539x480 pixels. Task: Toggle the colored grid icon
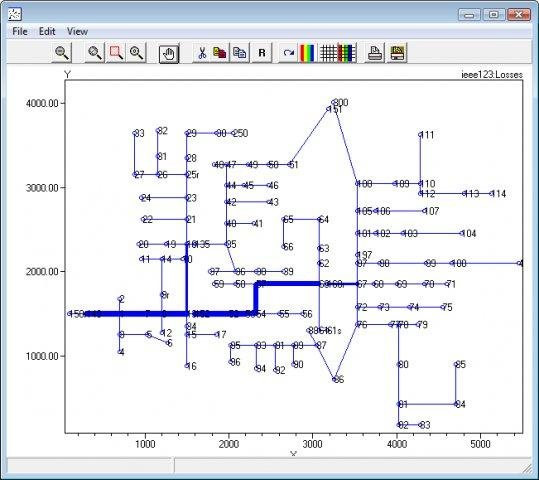(347, 53)
